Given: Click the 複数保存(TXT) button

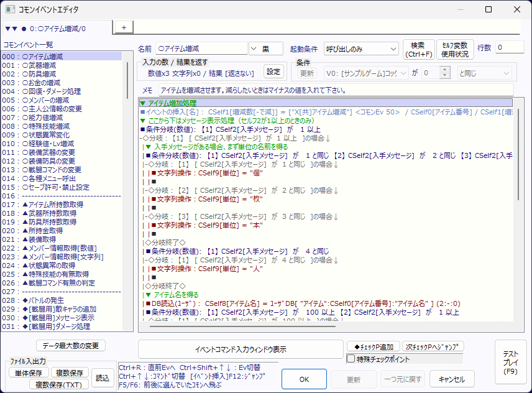Looking at the screenshot, I should 59,384.
